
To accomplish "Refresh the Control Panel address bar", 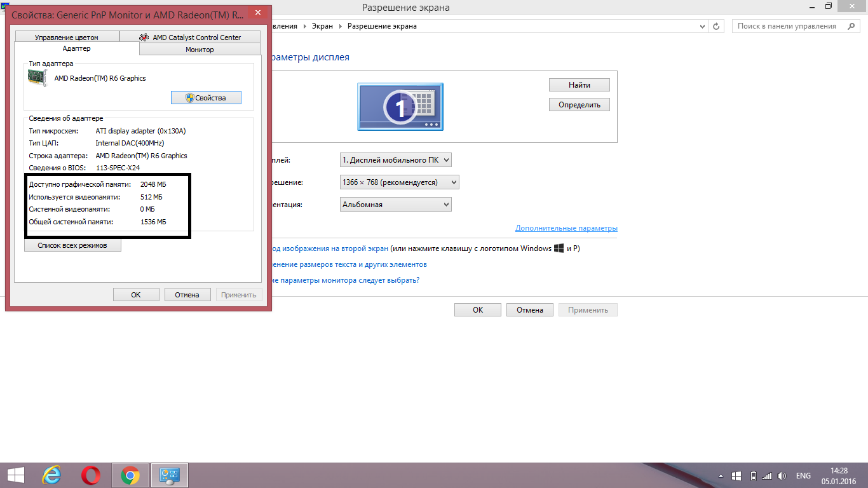I will coord(717,26).
